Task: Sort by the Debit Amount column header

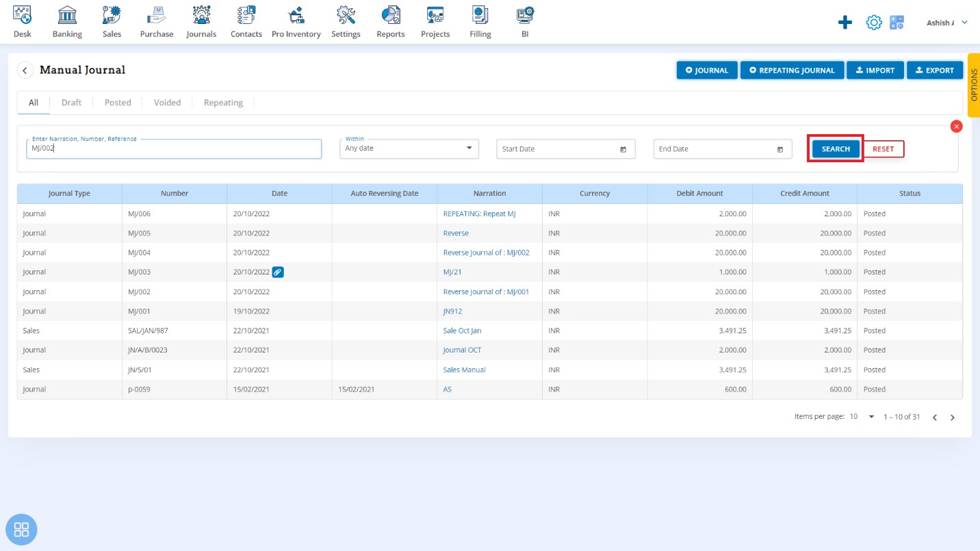Action: (x=699, y=194)
